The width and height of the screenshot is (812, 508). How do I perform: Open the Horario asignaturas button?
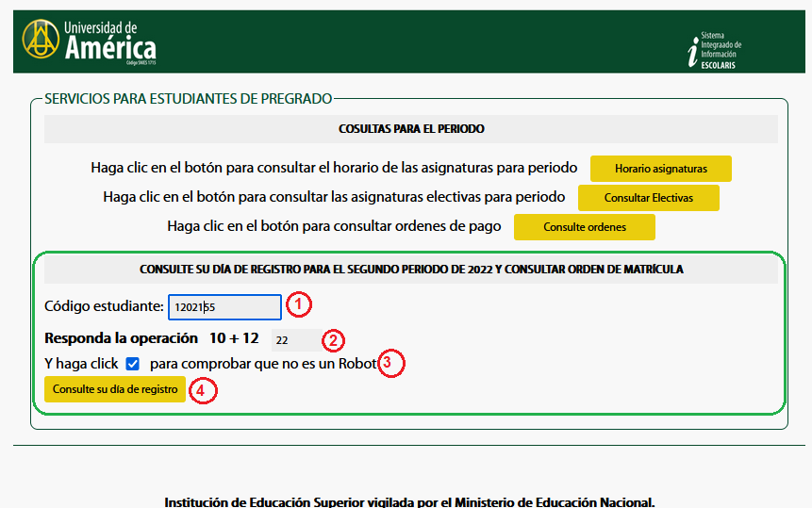point(661,169)
